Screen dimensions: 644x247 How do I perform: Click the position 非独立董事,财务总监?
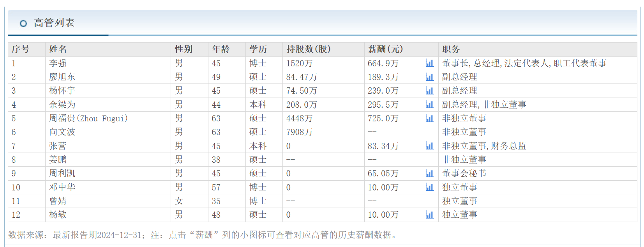coord(484,146)
